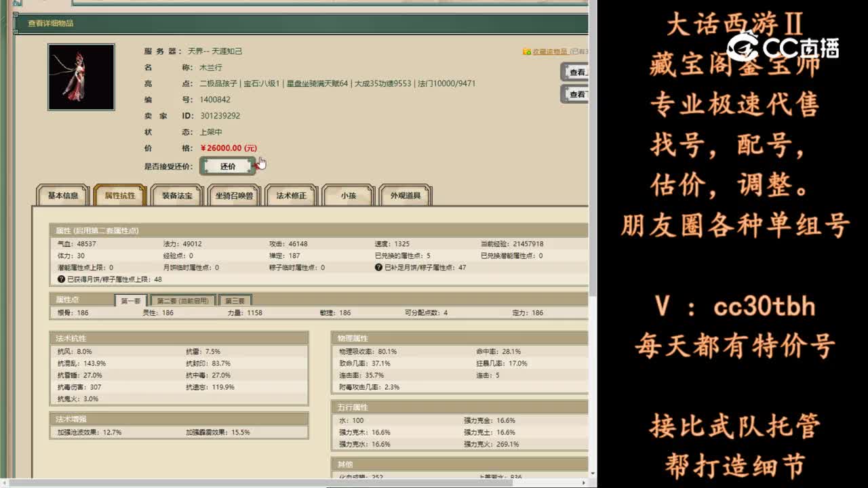
Task: Select the 属性抗性 tab
Action: [119, 195]
